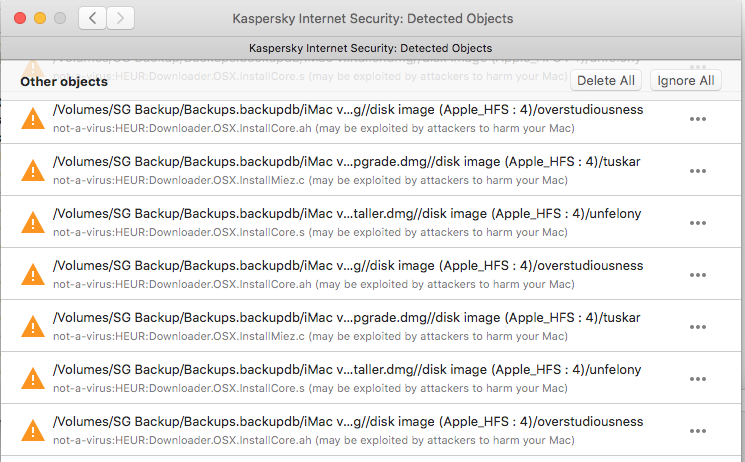Open the ellipsis menu for first unfelony entry
Viewport: 745px width, 462px height.
(698, 223)
